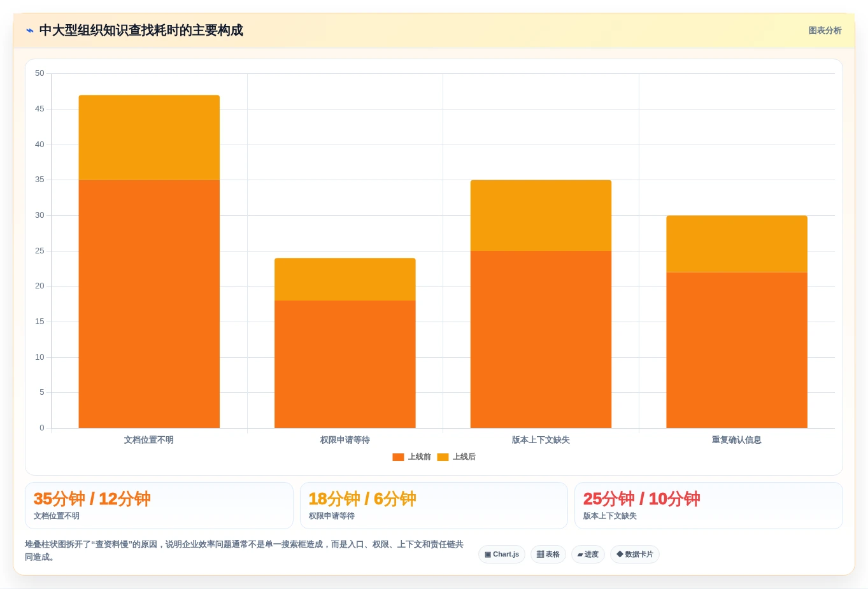The height and width of the screenshot is (589, 868).
Task: Click the 上线前 orange legend swatch
Action: point(398,457)
